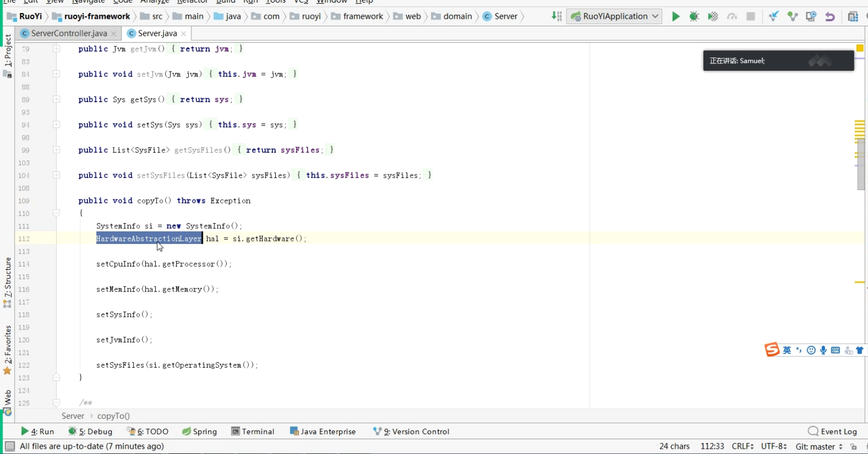Start debugging with the bug icon
This screenshot has height=454, width=868.
[x=694, y=17]
